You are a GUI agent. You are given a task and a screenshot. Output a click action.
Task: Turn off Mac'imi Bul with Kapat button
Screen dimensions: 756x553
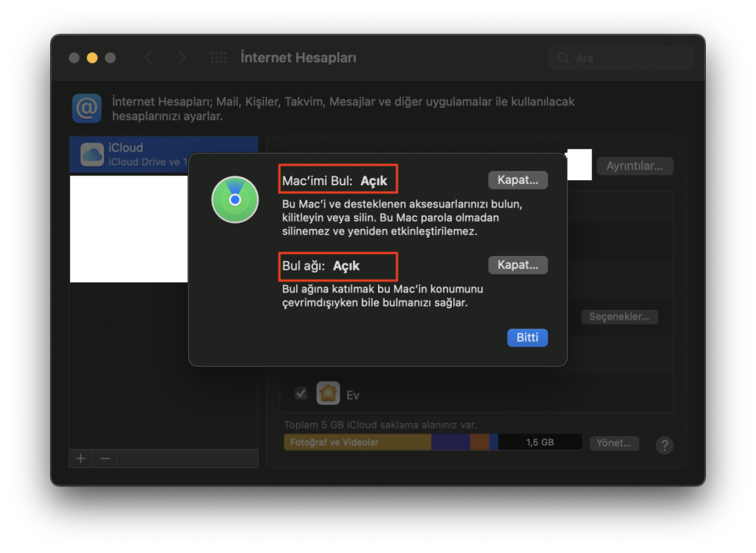pyautogui.click(x=518, y=180)
